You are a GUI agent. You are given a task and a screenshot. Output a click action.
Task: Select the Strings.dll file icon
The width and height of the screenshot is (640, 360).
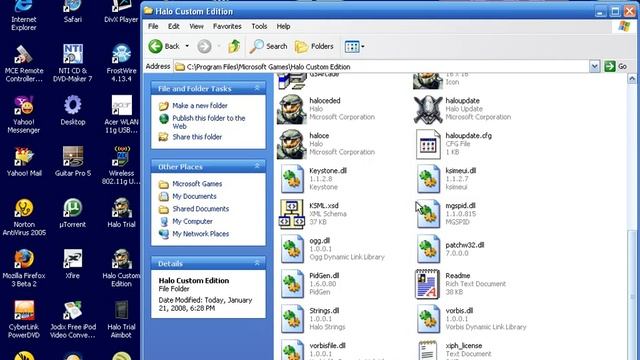pyautogui.click(x=292, y=319)
